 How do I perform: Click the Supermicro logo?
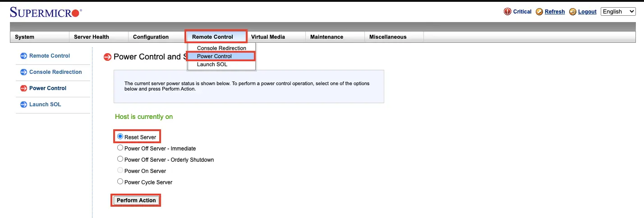click(46, 12)
